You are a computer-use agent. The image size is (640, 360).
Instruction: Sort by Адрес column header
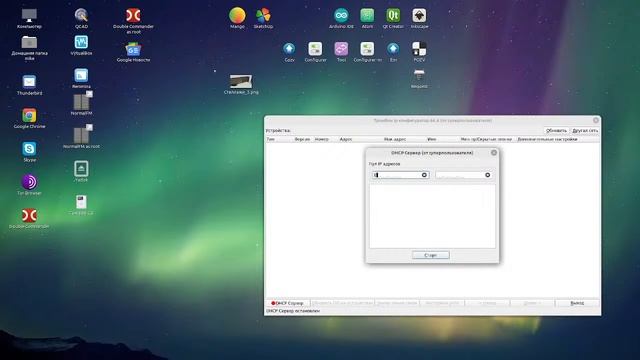[x=346, y=139]
